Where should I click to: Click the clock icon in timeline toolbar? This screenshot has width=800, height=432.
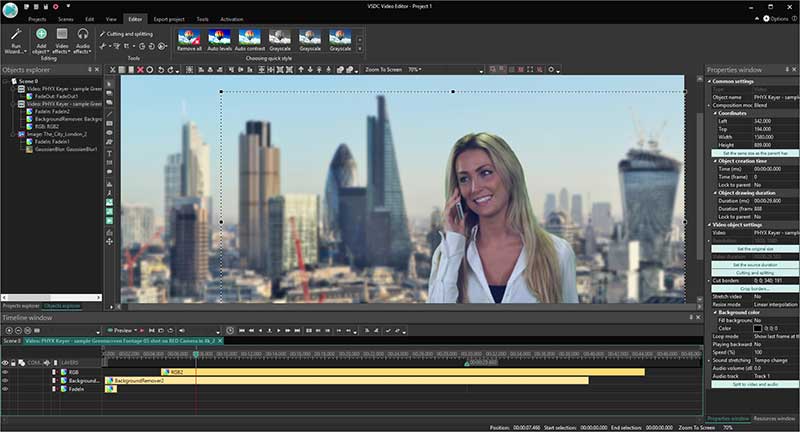click(x=230, y=331)
